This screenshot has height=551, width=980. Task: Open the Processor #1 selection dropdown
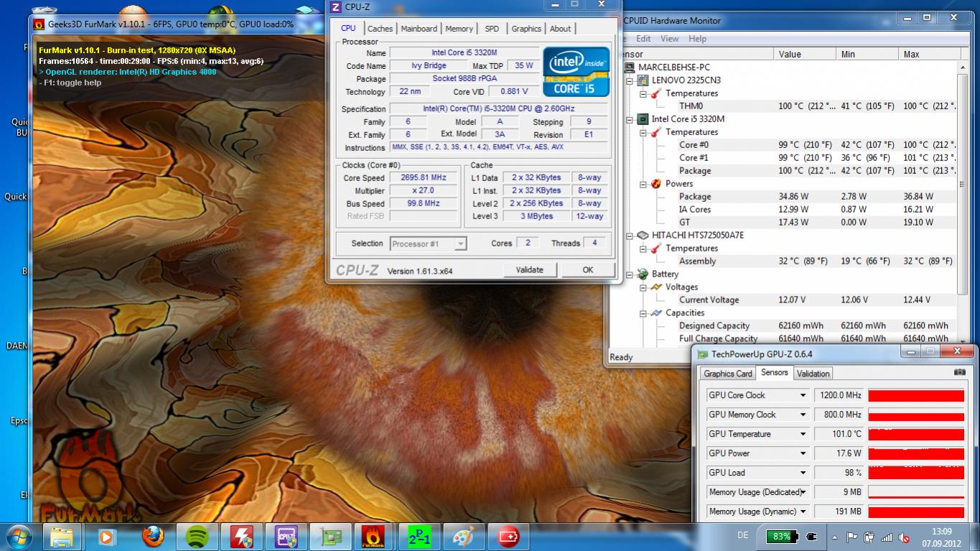pos(460,244)
